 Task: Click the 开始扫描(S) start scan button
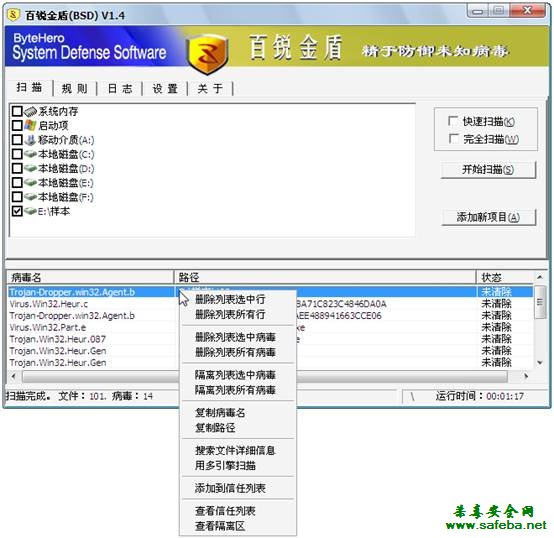click(x=488, y=170)
